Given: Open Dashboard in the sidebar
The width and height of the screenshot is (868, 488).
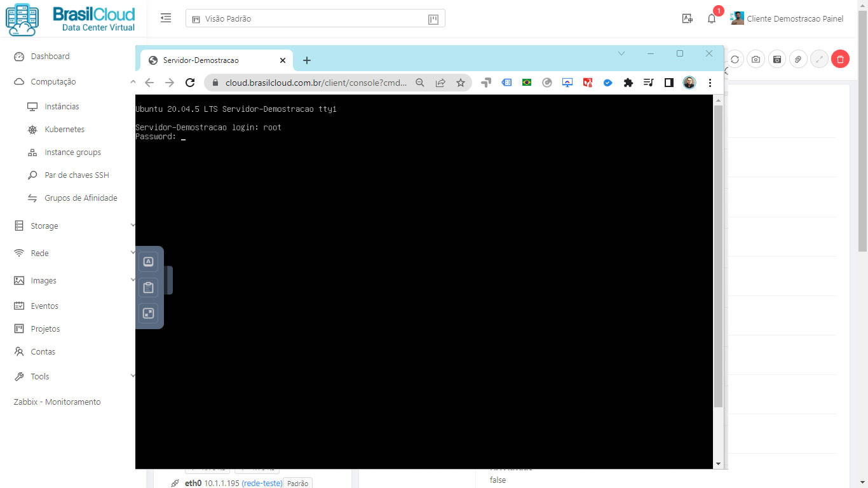Looking at the screenshot, I should coord(50,56).
